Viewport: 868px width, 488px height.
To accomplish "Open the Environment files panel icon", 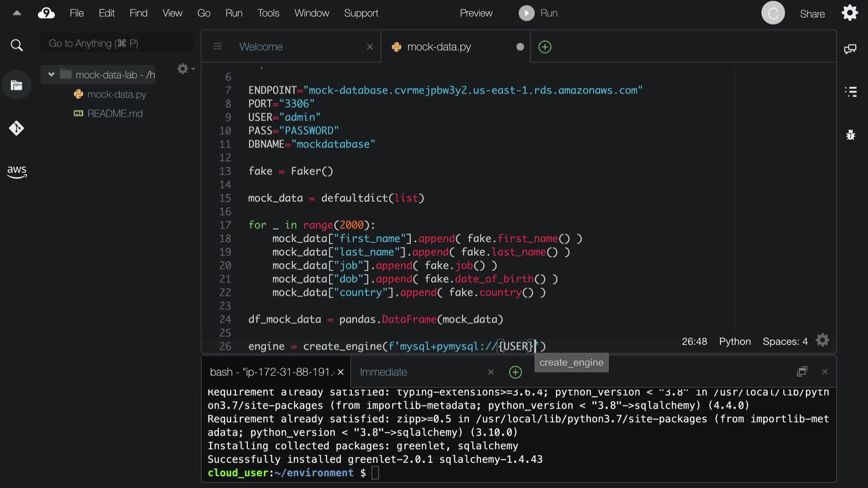I will click(16, 85).
